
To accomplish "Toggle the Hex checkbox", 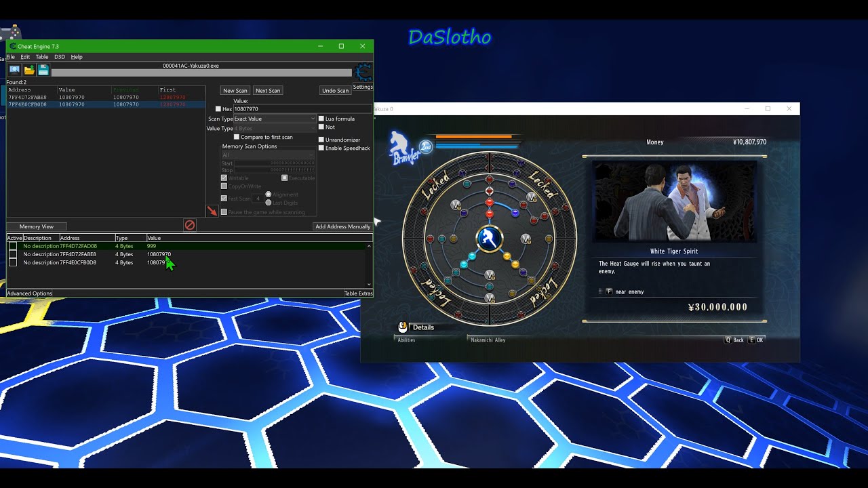I will point(218,108).
